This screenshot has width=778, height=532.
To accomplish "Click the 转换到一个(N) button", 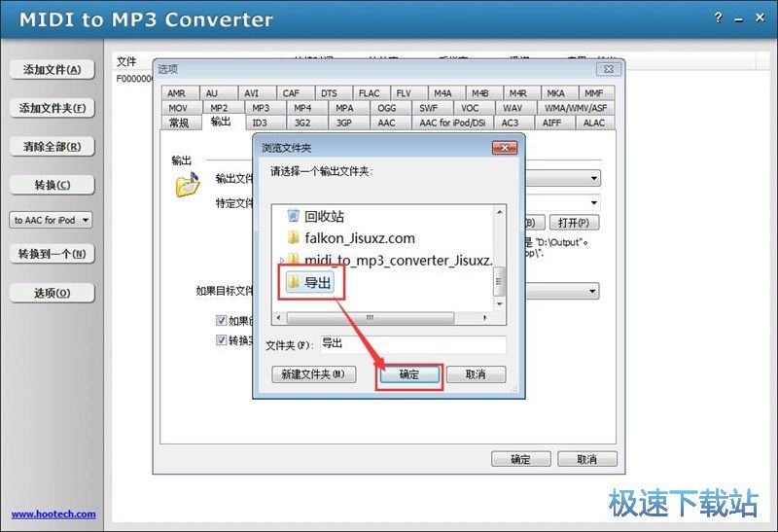I will click(x=53, y=254).
